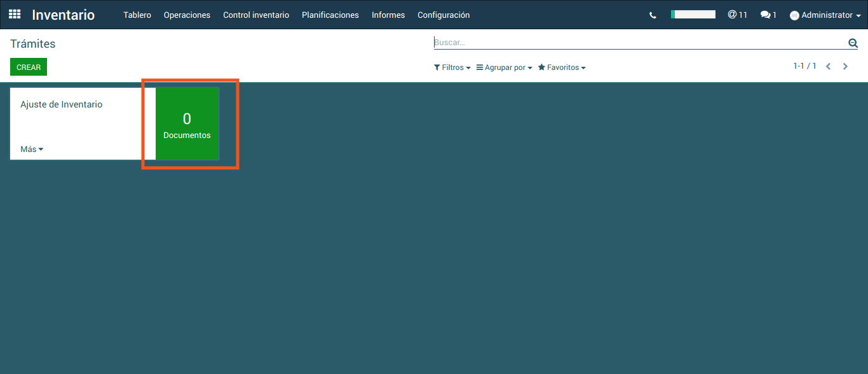Open the apps grid menu icon
The width and height of the screenshot is (868, 374).
(x=15, y=14)
